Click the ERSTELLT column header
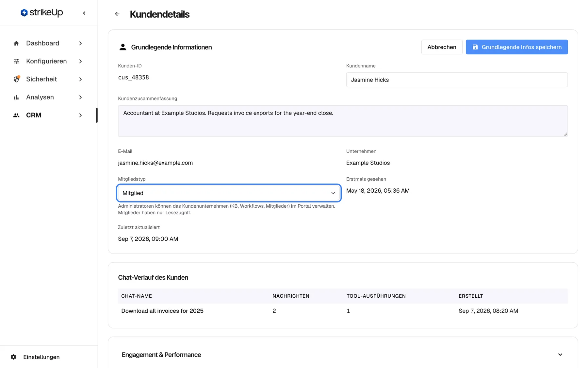The width and height of the screenshot is (588, 368). click(x=471, y=296)
